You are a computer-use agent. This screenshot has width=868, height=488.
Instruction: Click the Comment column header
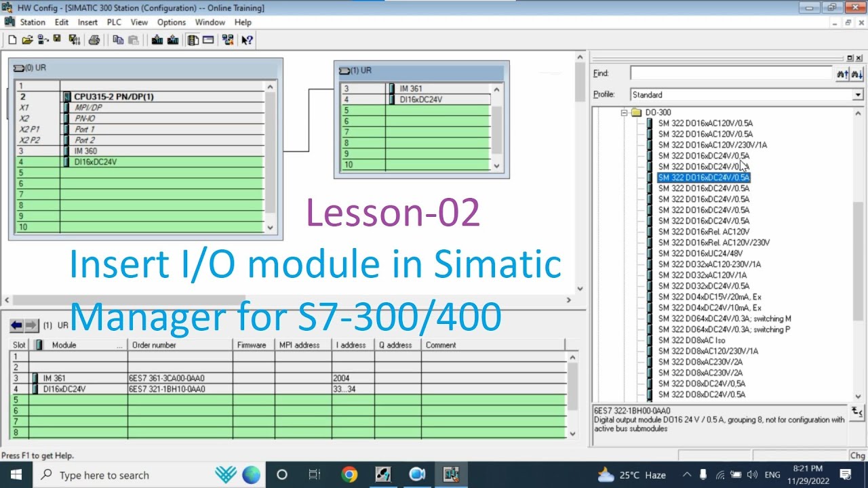point(493,345)
